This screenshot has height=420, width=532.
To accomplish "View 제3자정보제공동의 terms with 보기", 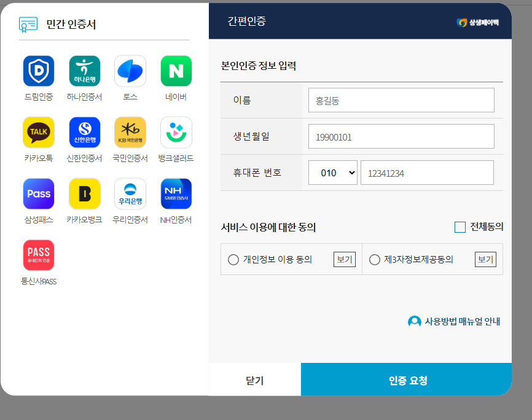I will tap(485, 260).
